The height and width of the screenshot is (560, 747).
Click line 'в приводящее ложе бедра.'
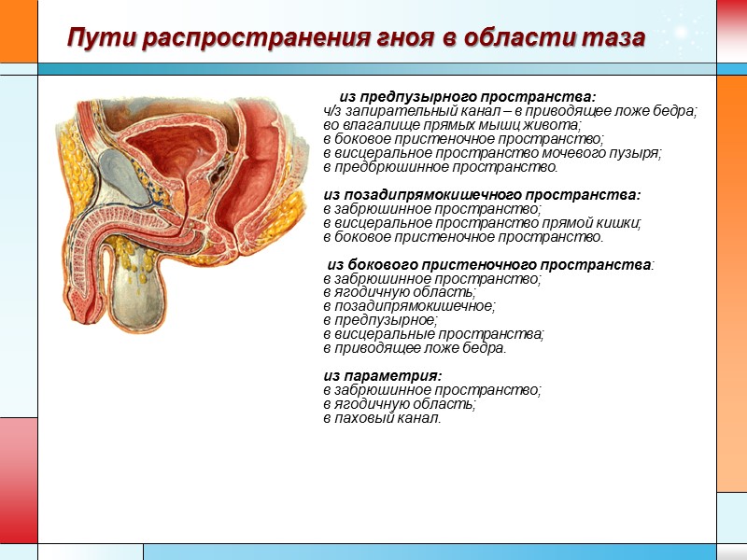[415, 348]
